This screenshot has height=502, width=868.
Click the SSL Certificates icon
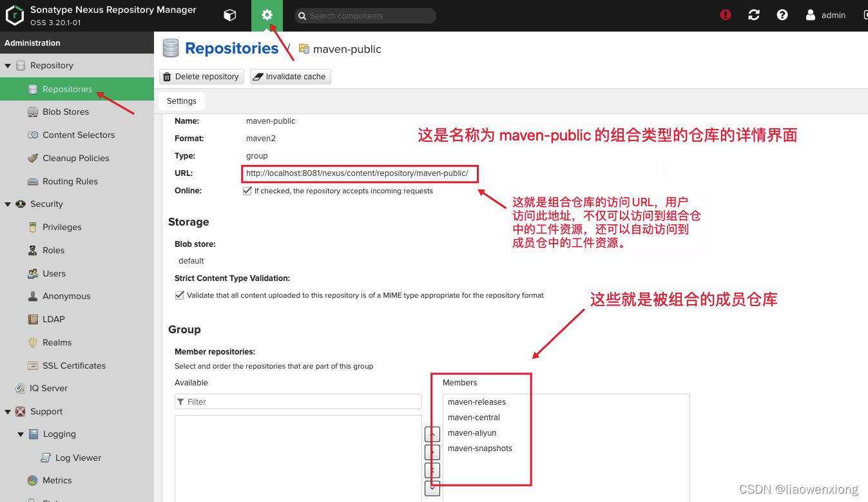coord(33,366)
